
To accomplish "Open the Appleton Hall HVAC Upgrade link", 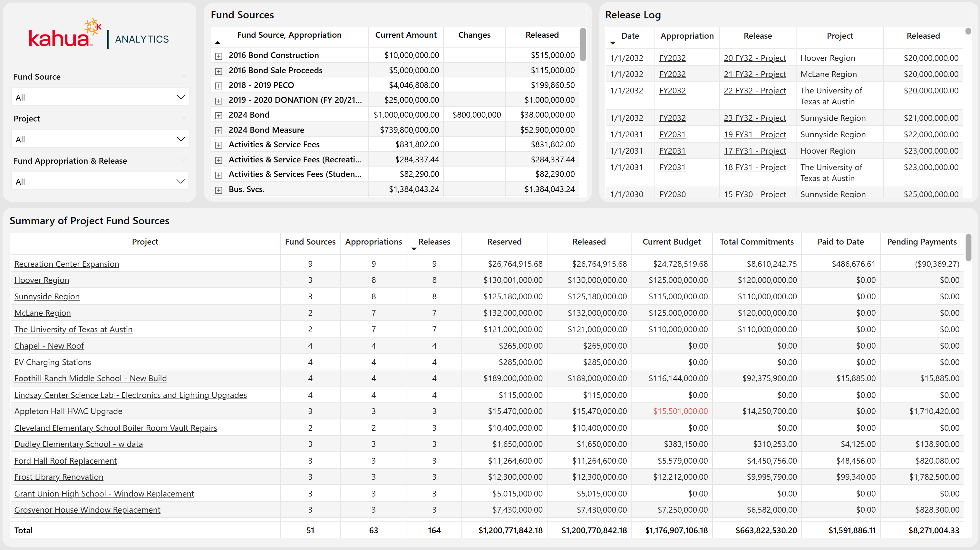I will tap(68, 411).
